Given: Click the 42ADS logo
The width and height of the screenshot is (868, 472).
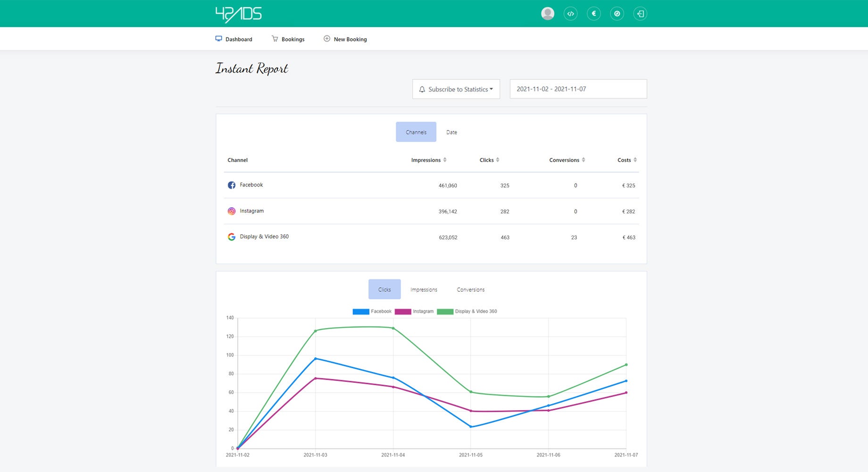Looking at the screenshot, I should click(239, 14).
